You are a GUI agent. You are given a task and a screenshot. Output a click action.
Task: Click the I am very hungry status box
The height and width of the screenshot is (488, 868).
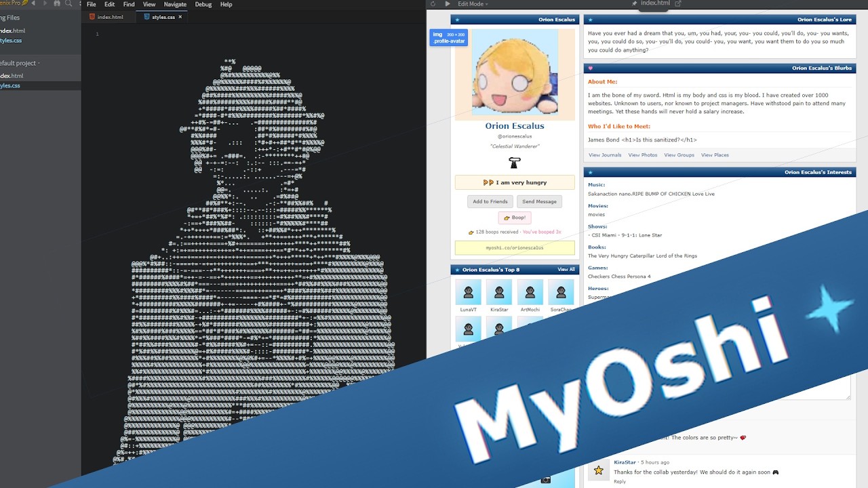[x=515, y=182]
